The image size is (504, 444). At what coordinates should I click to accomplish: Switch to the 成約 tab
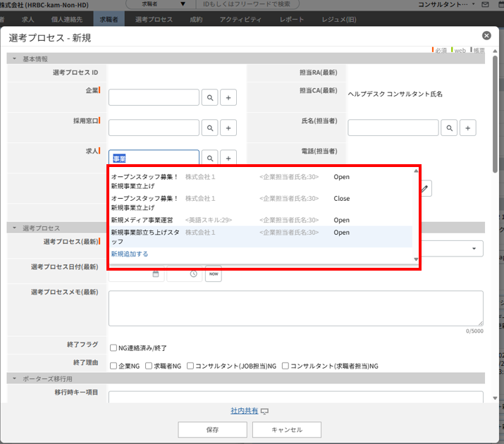click(196, 19)
